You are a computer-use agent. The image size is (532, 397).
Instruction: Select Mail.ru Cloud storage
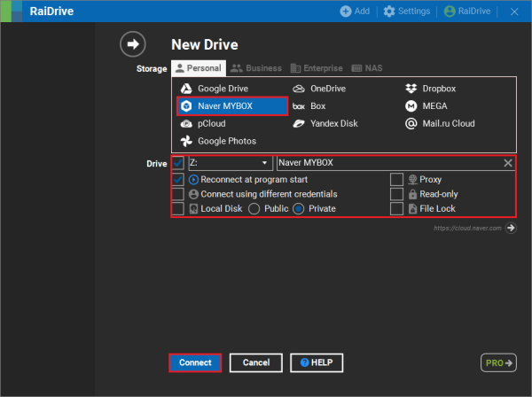[440, 124]
